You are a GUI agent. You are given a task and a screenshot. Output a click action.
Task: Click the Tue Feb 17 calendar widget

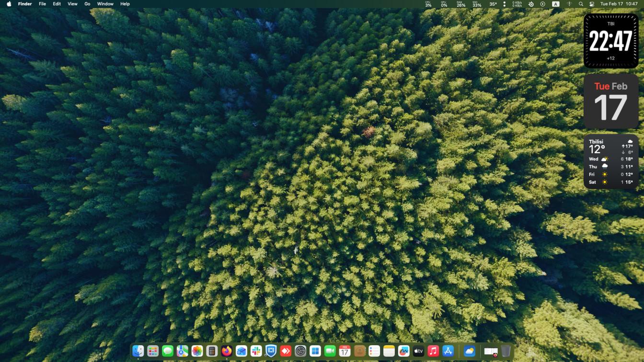pyautogui.click(x=611, y=101)
